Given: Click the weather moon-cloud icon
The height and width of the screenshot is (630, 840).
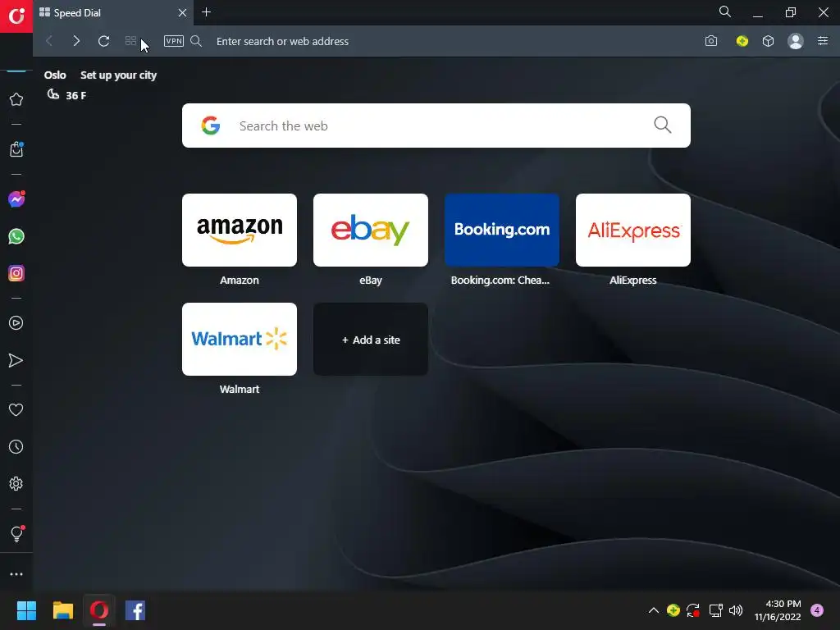Looking at the screenshot, I should point(53,95).
